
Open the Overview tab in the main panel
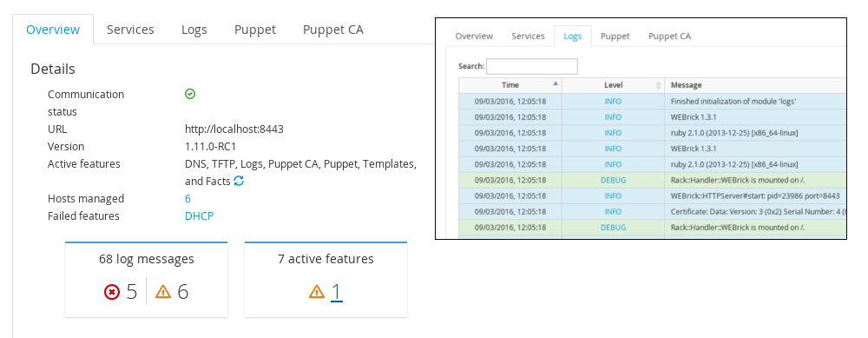(53, 30)
